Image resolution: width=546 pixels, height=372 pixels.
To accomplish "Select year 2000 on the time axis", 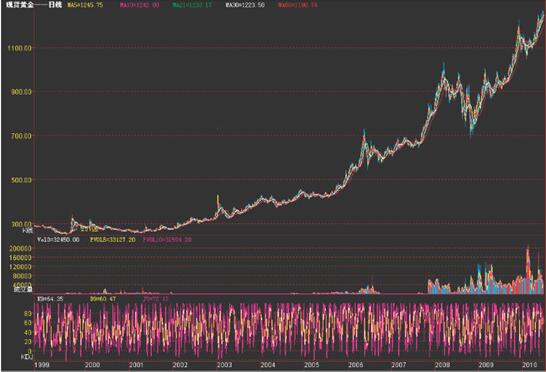I will coord(93,365).
